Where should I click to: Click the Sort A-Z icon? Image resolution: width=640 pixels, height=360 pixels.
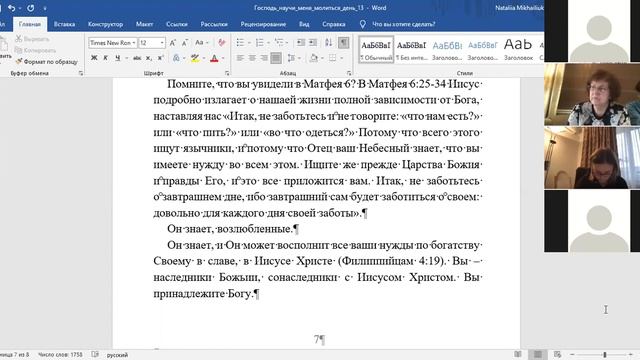pyautogui.click(x=328, y=42)
